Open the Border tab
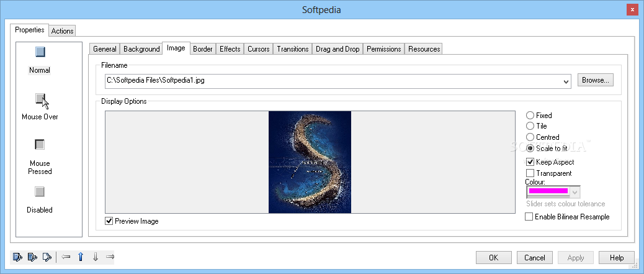The height and width of the screenshot is (274, 644). point(203,49)
